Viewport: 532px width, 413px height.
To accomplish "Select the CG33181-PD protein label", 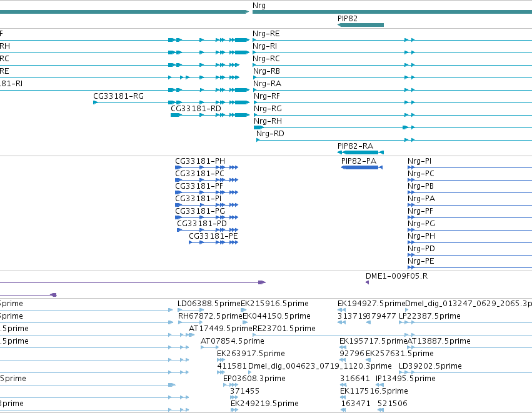I will [x=202, y=224].
